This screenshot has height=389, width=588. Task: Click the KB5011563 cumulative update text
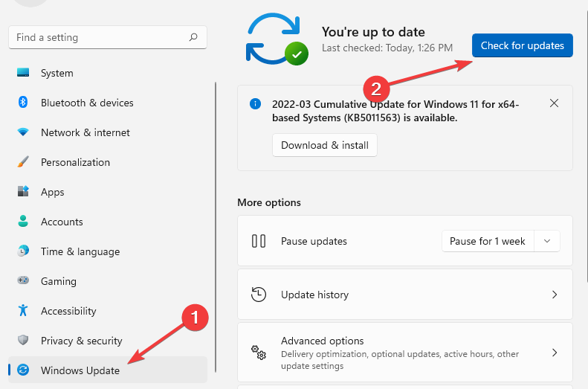395,111
